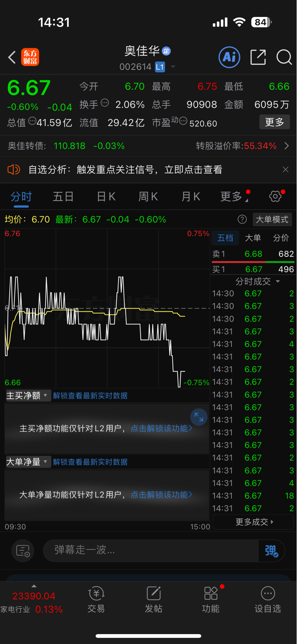Tap the info icon next to 市盈动

tap(183, 121)
